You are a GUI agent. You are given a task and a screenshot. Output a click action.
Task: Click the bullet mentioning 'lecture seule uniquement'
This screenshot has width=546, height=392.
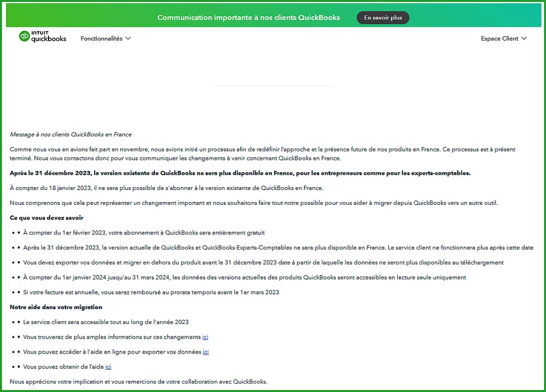[244, 277]
